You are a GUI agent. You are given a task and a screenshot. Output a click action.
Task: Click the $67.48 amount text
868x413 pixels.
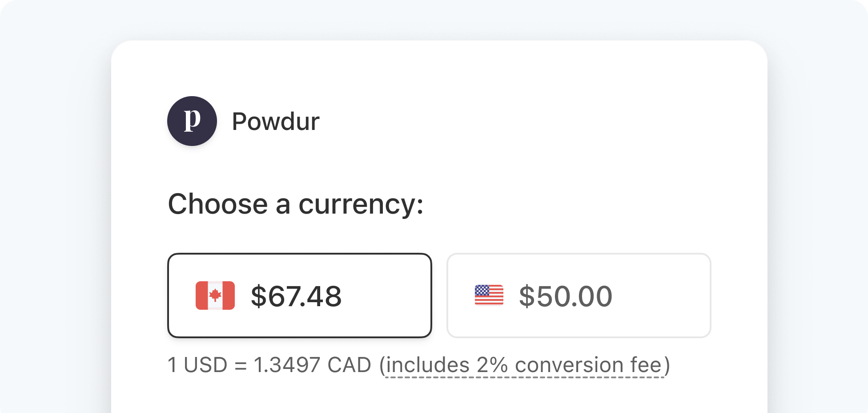[296, 296]
